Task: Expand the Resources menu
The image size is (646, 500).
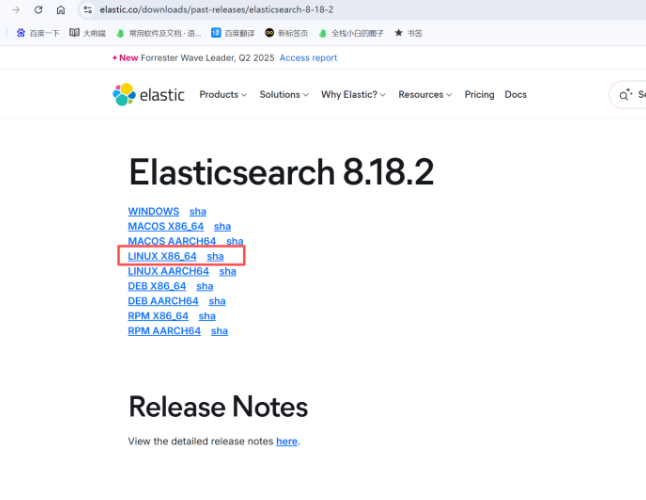Action: pyautogui.click(x=425, y=94)
